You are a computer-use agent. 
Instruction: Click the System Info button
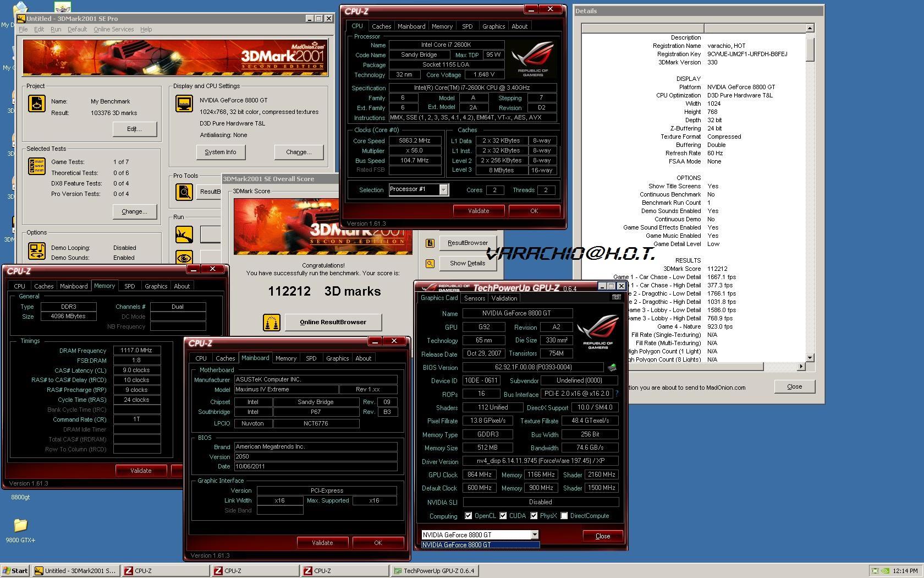click(x=221, y=152)
